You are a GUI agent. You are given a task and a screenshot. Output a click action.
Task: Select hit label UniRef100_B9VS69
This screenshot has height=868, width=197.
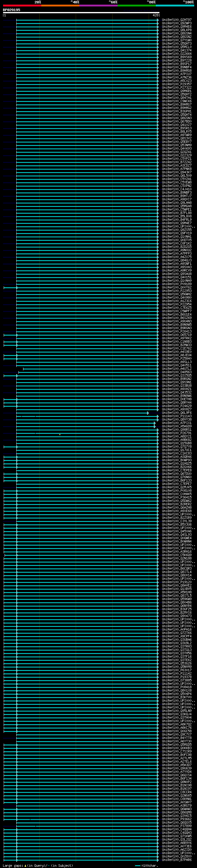pos(177,57)
